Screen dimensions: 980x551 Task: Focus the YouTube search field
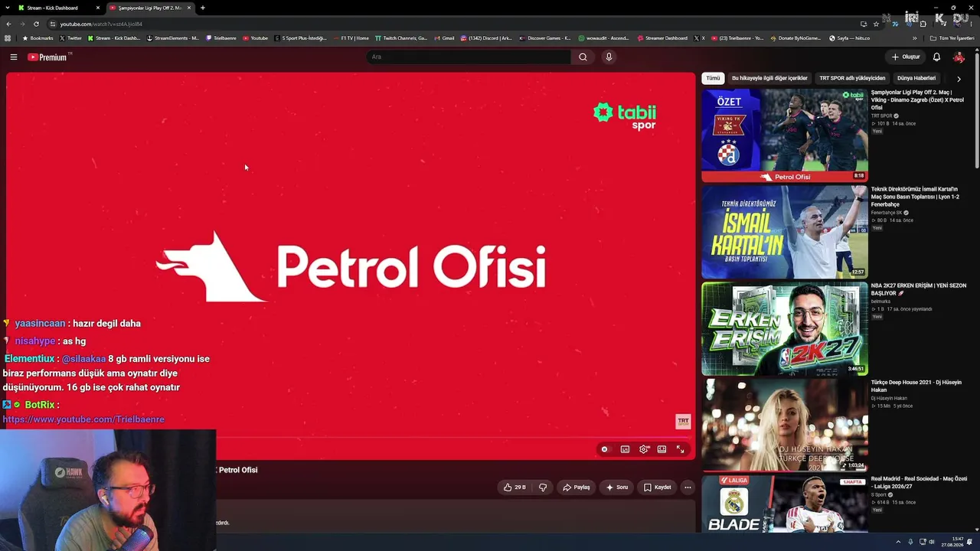tap(469, 57)
